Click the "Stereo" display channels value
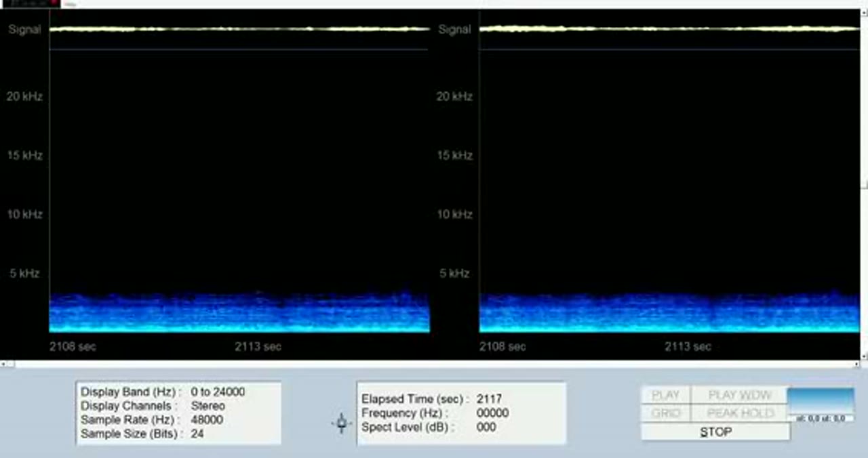The height and width of the screenshot is (458, 868). coord(208,406)
